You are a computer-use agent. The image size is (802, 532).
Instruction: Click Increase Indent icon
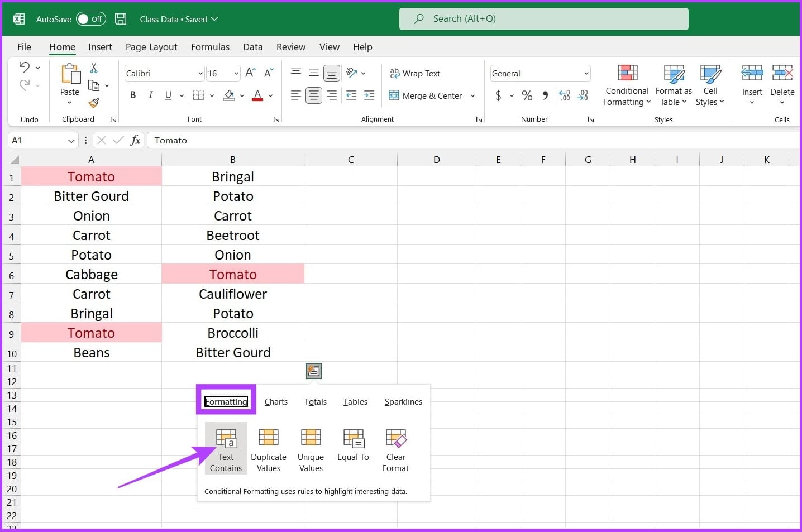click(369, 95)
